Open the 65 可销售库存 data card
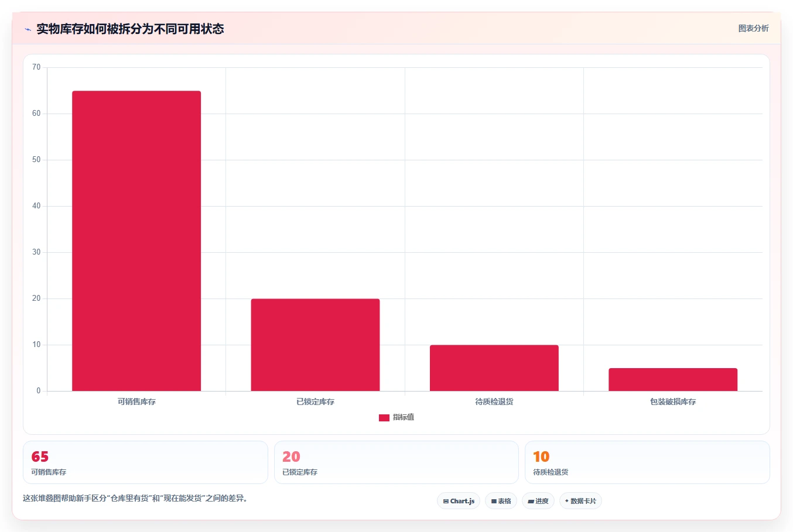 tap(145, 462)
